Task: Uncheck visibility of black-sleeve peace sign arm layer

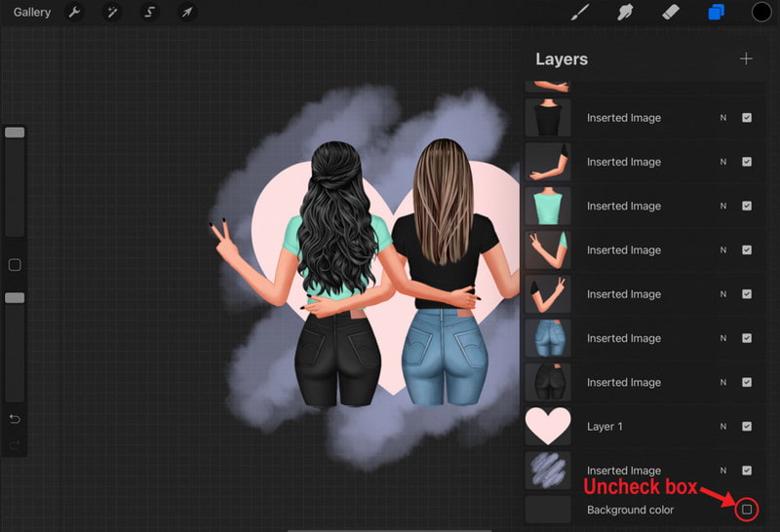Action: [747, 294]
